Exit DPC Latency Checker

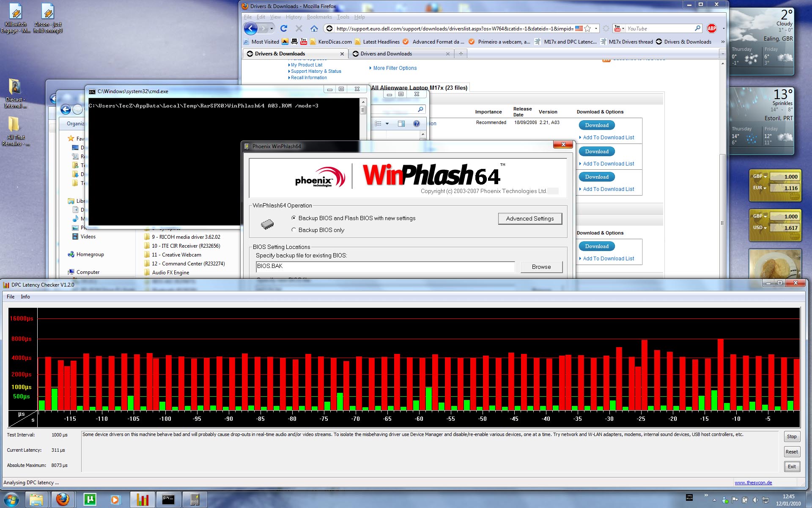(792, 467)
